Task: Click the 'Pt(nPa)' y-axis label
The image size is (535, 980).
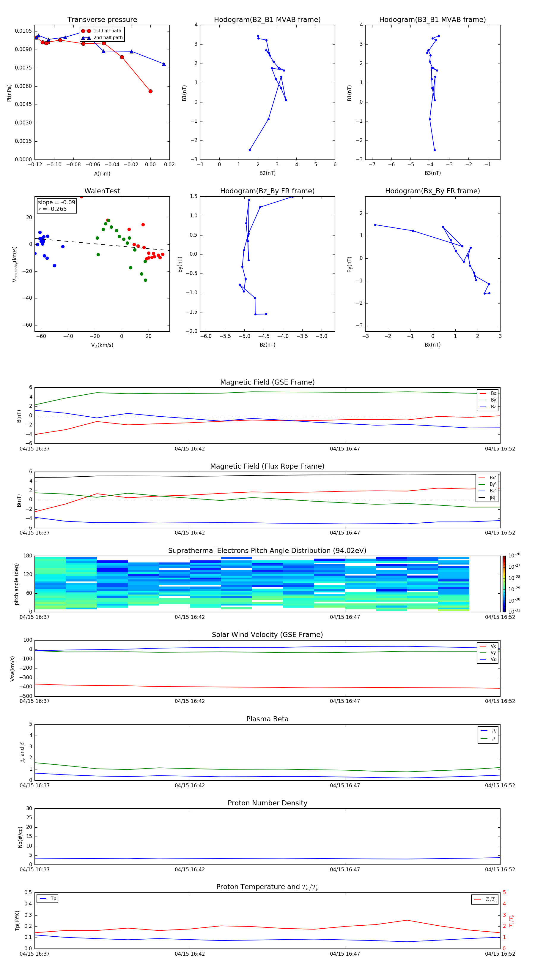Action: pyautogui.click(x=9, y=92)
